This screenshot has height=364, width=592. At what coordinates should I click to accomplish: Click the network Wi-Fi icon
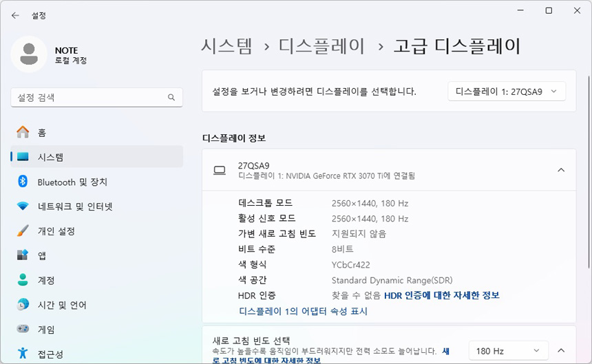coord(23,206)
